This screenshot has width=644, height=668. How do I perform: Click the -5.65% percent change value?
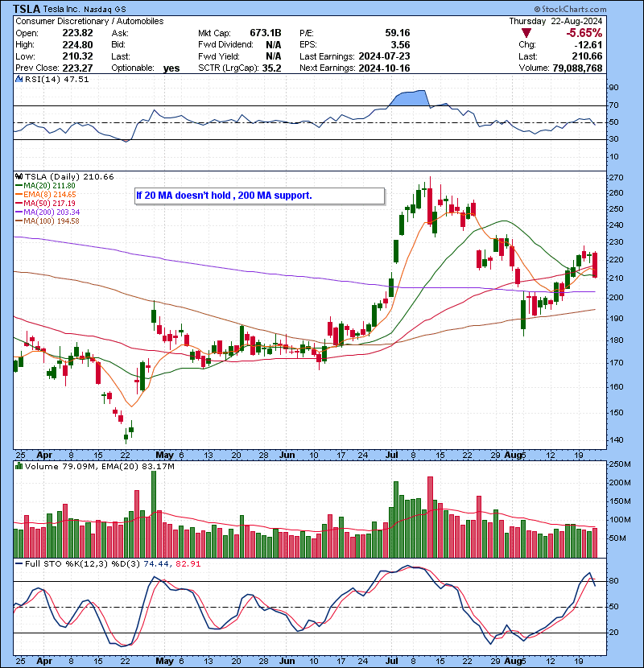click(x=584, y=33)
